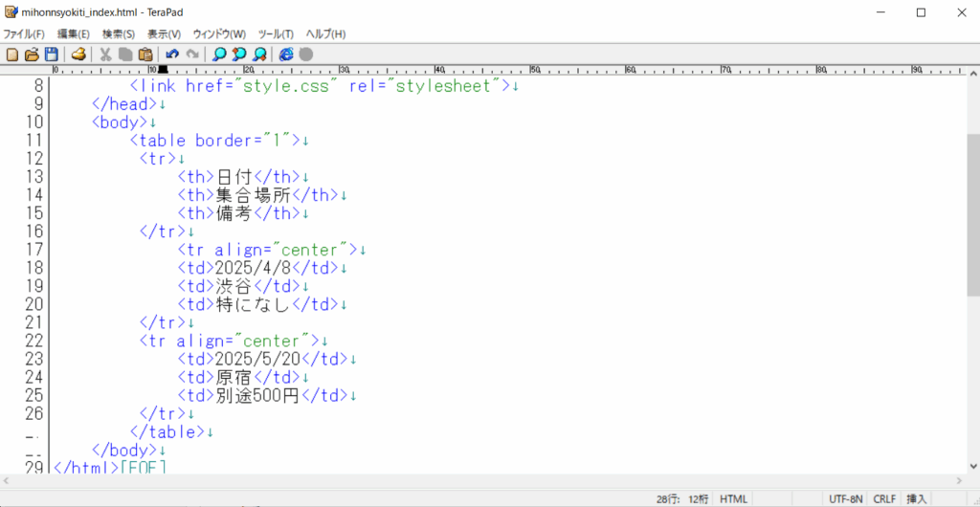The image size is (980, 507).
Task: Open the ヘルプ(H) menu
Action: click(x=325, y=33)
